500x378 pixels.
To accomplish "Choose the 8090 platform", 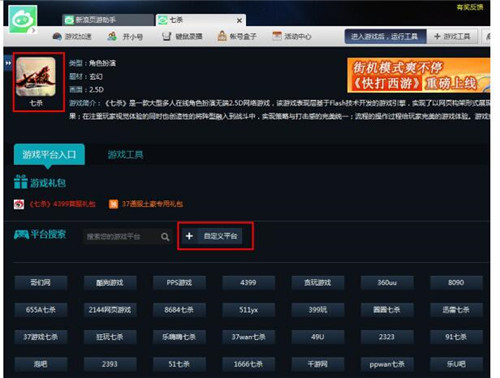I will point(456,283).
